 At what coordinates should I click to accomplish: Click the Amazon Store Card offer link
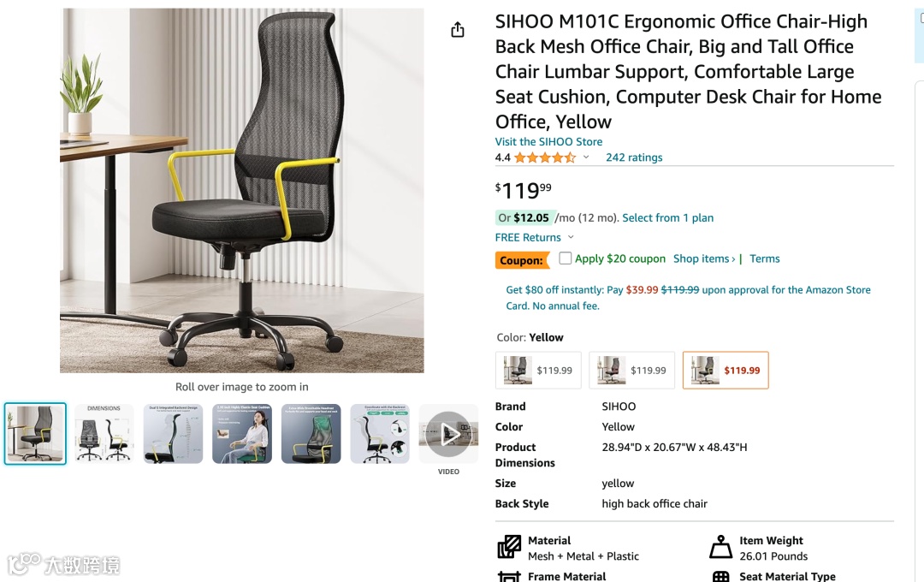(688, 298)
